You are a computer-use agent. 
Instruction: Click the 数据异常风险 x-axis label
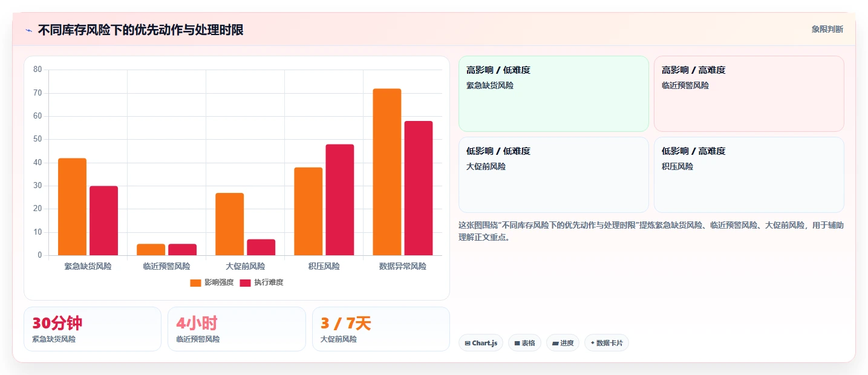(x=403, y=266)
